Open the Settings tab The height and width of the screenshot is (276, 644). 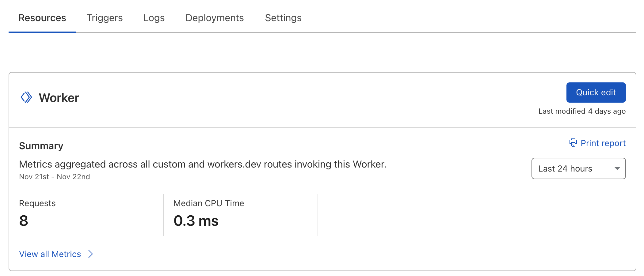[x=283, y=18]
